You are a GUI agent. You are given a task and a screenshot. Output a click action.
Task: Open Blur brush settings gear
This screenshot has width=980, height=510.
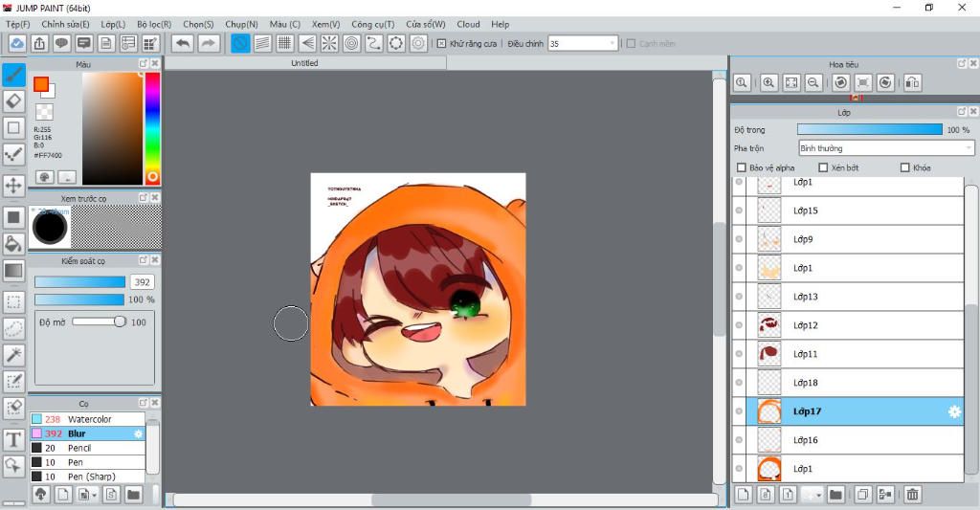click(x=138, y=433)
